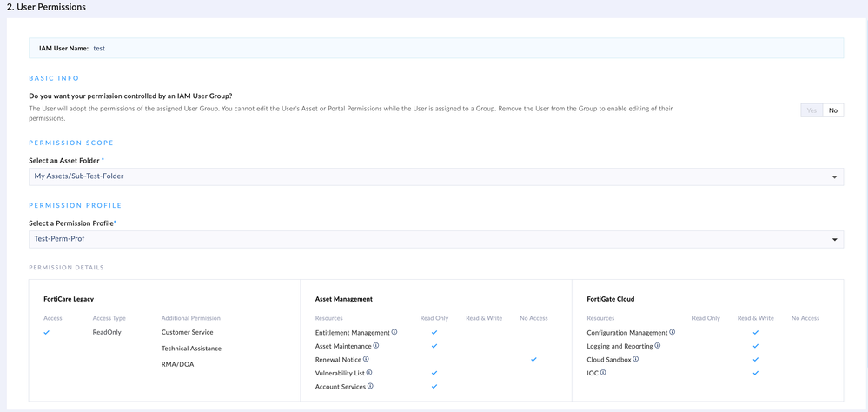Click the Customer Service additional permission
Image resolution: width=868 pixels, height=412 pixels.
click(x=187, y=332)
